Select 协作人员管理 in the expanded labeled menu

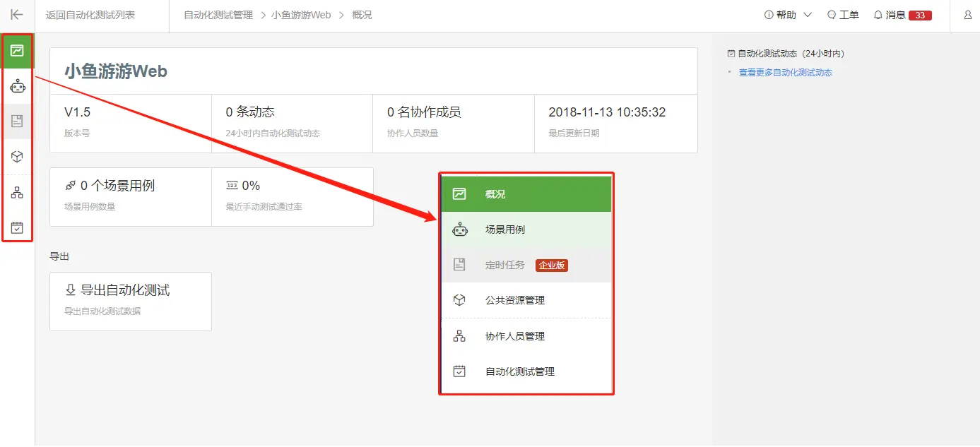pos(526,336)
